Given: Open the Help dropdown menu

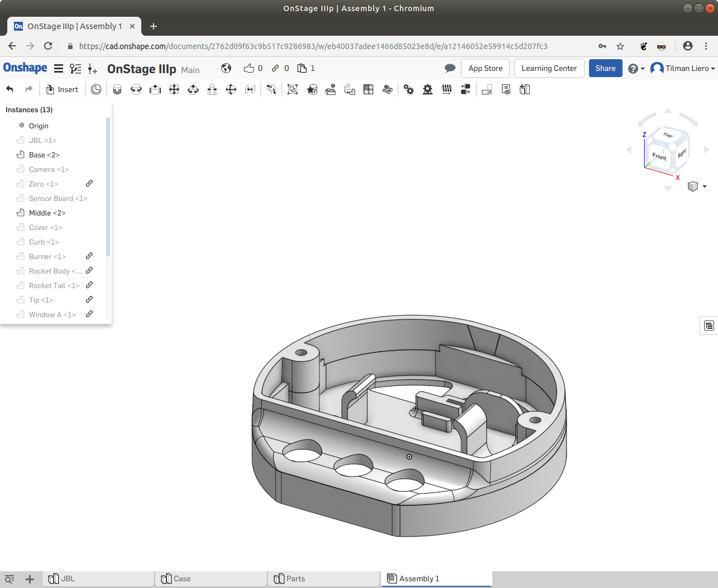Looking at the screenshot, I should 636,69.
